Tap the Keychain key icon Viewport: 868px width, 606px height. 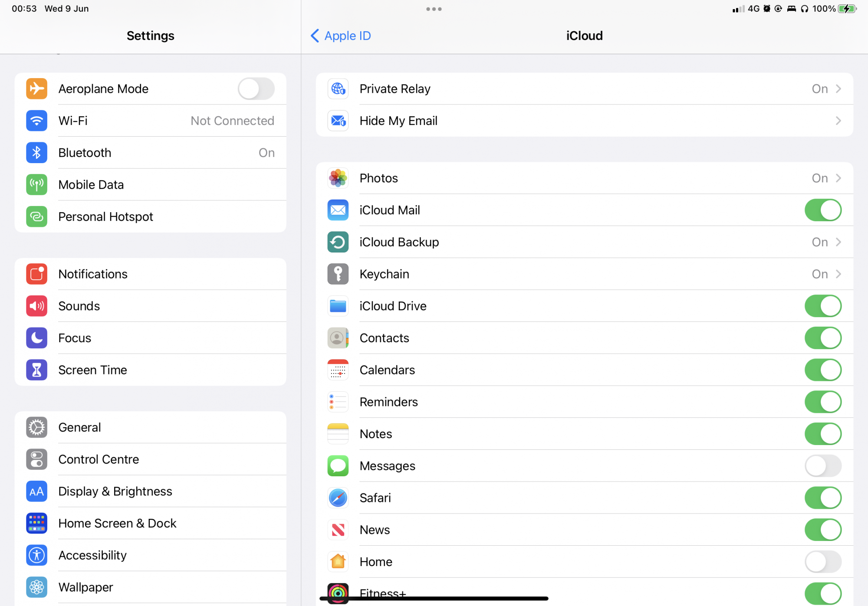pyautogui.click(x=338, y=274)
